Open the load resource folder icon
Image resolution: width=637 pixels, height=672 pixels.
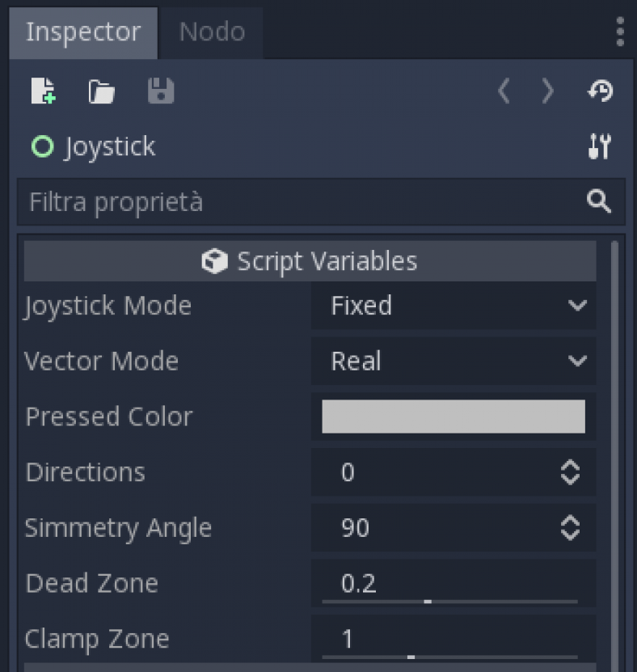100,91
